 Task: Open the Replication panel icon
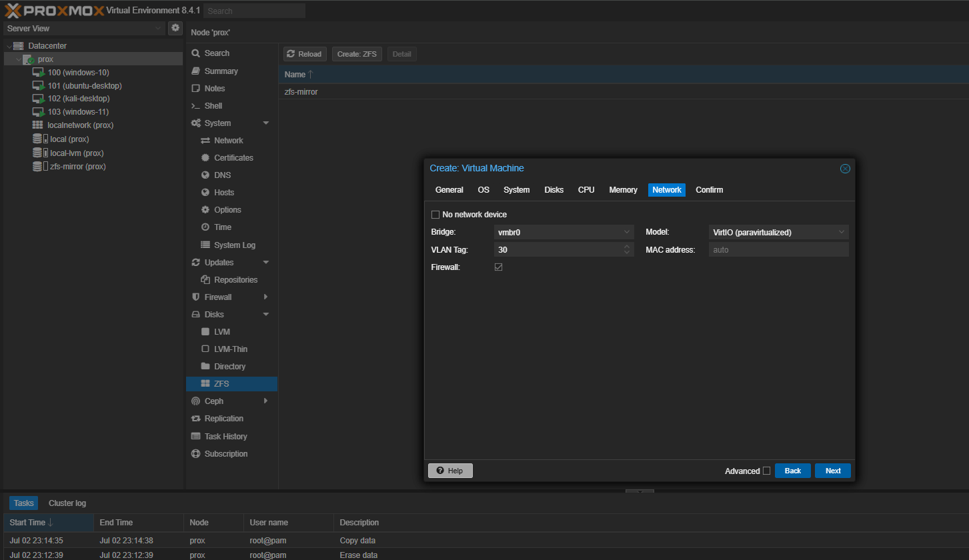195,418
